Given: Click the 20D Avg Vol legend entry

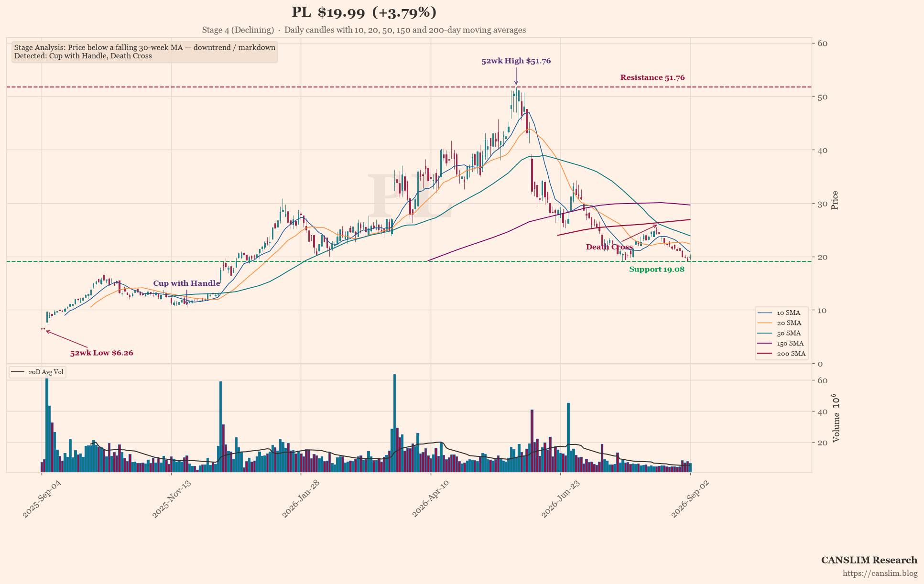Looking at the screenshot, I should coord(38,372).
